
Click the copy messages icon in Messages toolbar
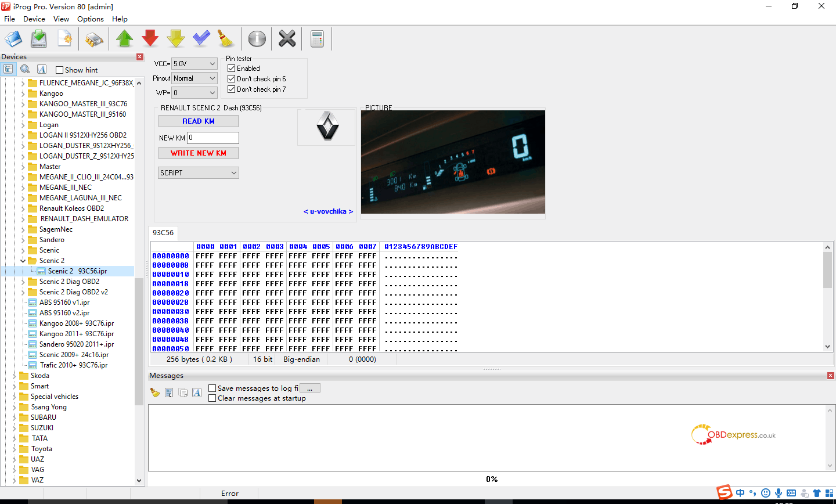pyautogui.click(x=183, y=393)
